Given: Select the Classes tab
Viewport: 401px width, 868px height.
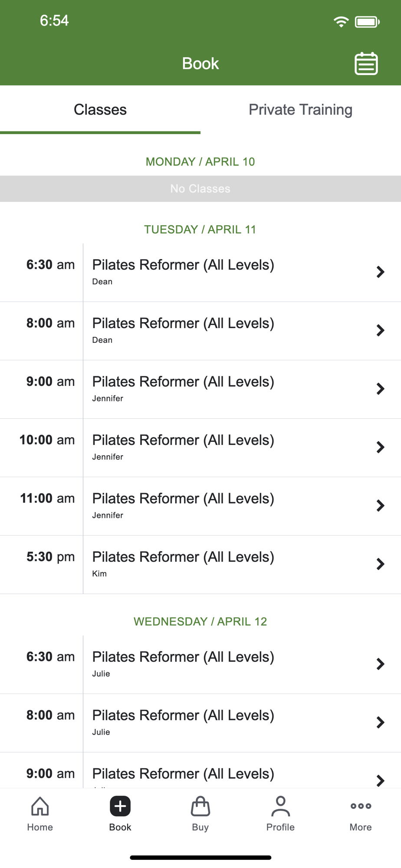Looking at the screenshot, I should point(100,110).
